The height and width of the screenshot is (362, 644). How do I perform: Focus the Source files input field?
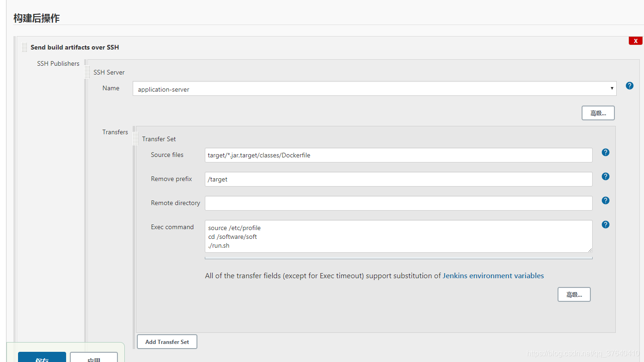[399, 155]
